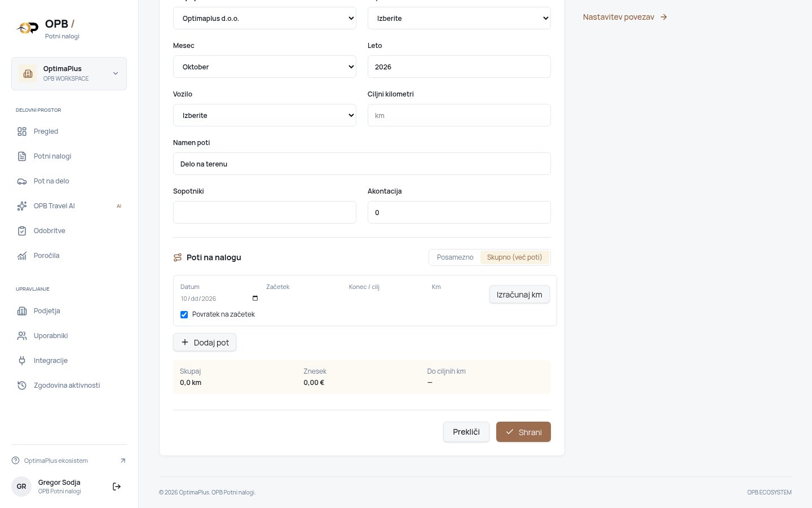Select Skupno (več poti) mode
The width and height of the screenshot is (812, 508).
coord(514,257)
